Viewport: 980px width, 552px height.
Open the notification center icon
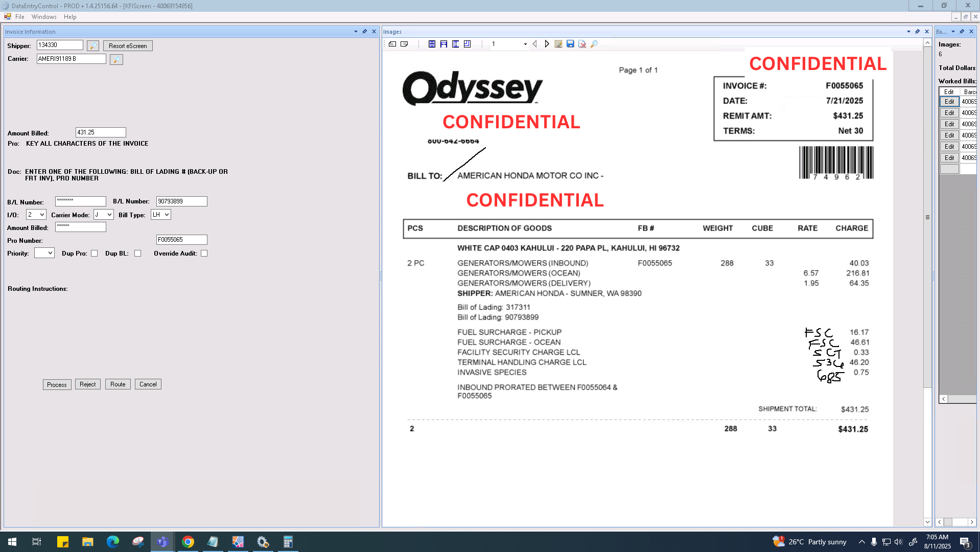point(965,542)
